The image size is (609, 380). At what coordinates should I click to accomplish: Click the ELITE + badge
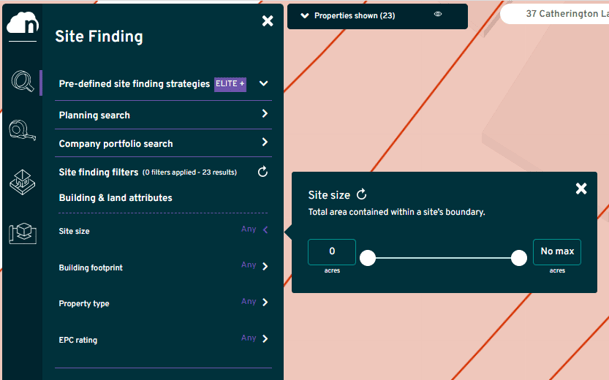230,84
